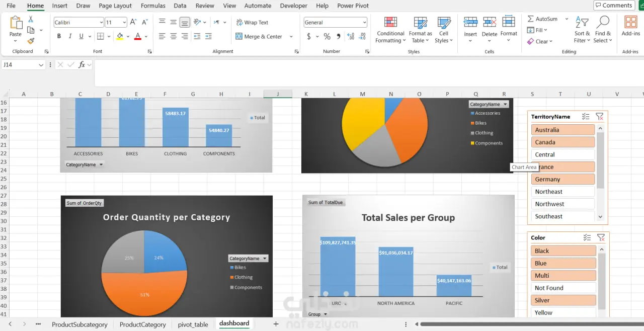Click the Format Painter brush icon
Image resolution: width=644 pixels, height=331 pixels.
coord(31,41)
